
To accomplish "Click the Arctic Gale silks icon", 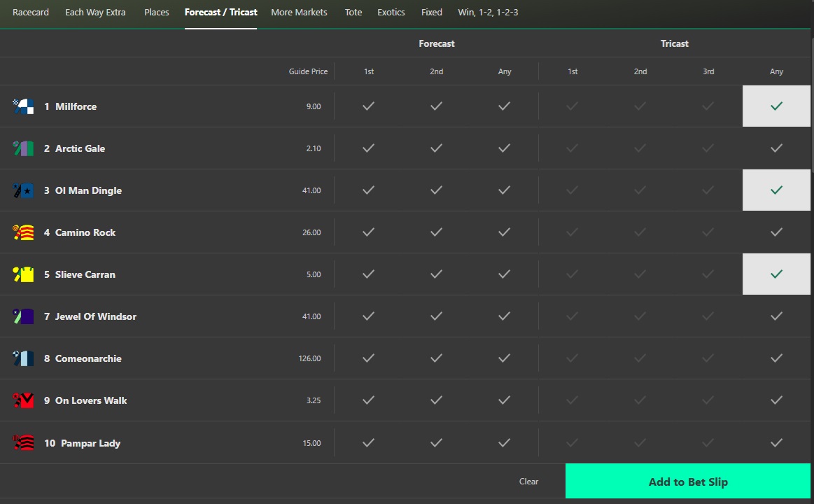I will coord(21,148).
